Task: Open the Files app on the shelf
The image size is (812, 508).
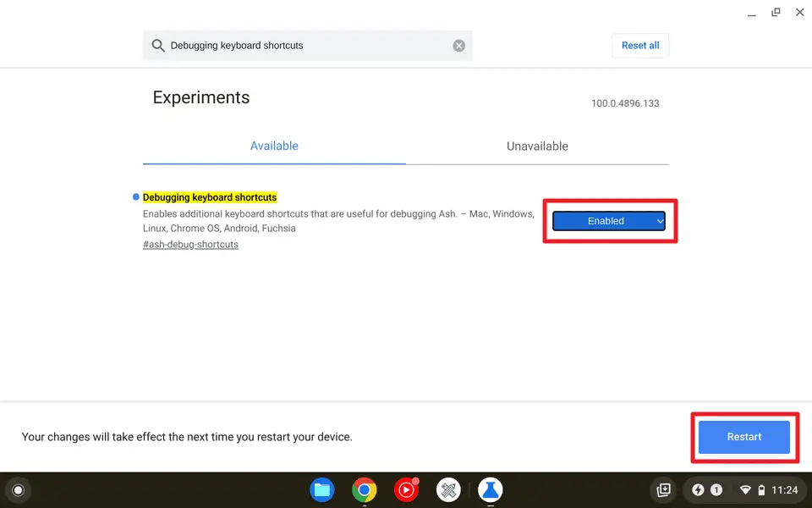Action: pyautogui.click(x=321, y=490)
